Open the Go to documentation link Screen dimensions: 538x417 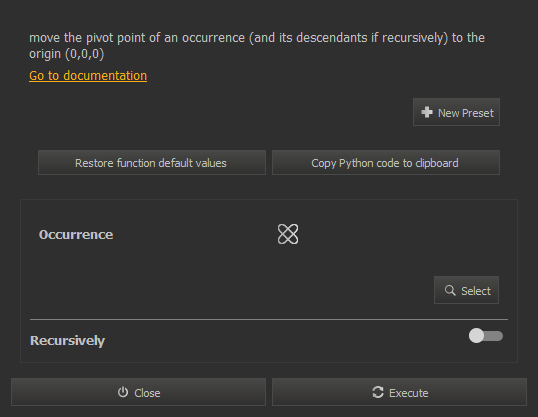88,76
